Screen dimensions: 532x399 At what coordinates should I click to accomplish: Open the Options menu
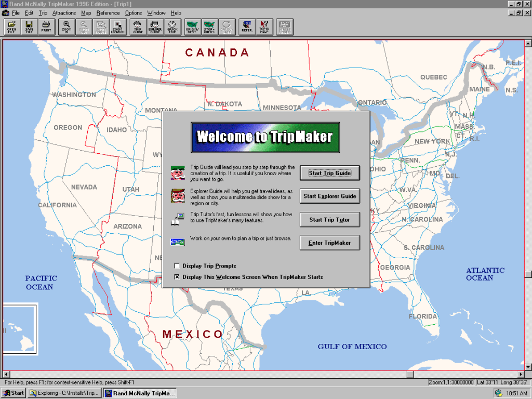[134, 13]
